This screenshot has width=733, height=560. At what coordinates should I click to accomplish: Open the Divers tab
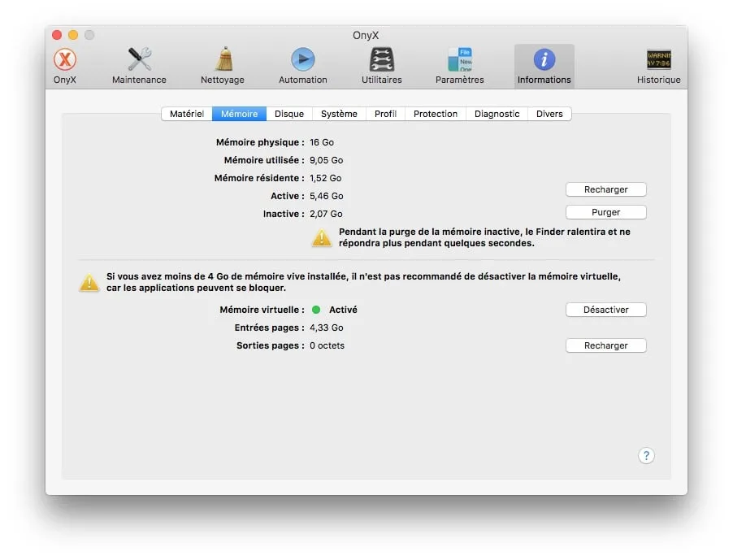[549, 114]
